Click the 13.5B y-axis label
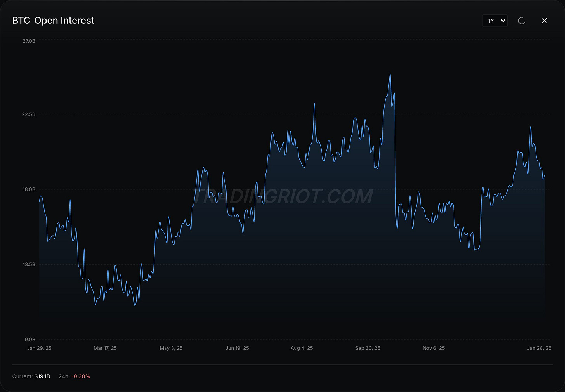This screenshot has width=565, height=392. click(29, 264)
